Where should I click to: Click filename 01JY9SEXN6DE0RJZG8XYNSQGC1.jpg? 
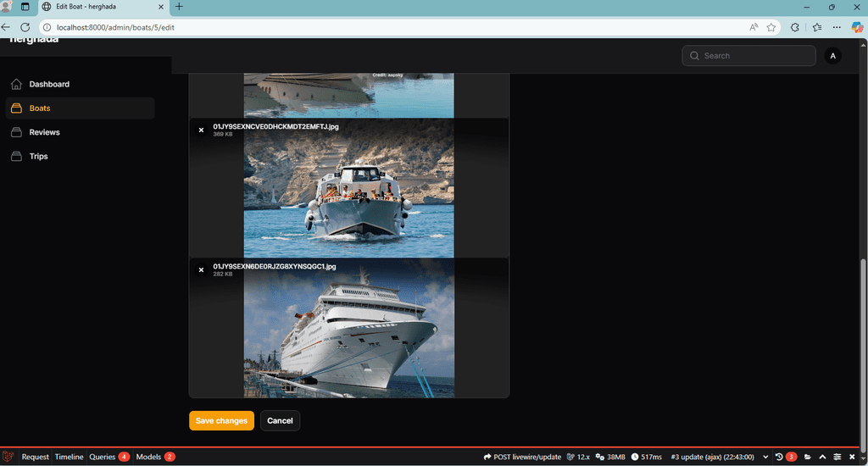point(275,267)
